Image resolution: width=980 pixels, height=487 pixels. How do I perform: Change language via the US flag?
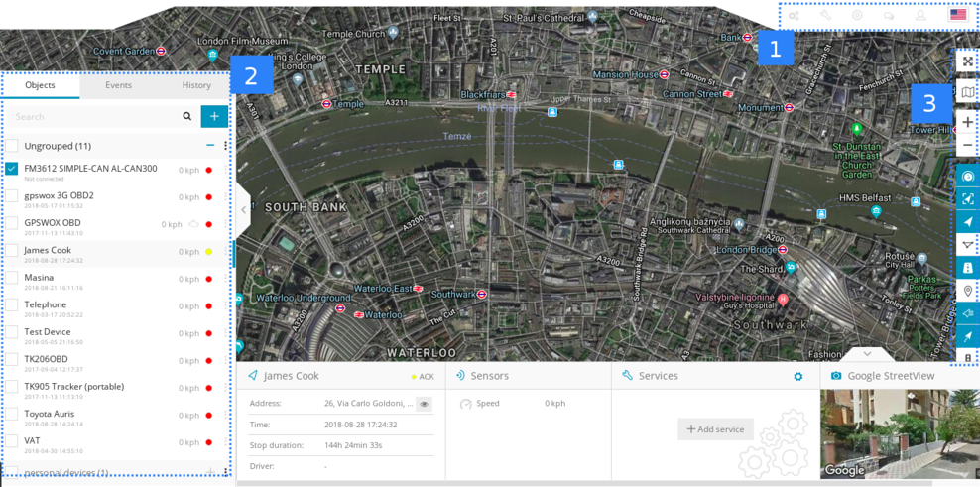(x=957, y=15)
